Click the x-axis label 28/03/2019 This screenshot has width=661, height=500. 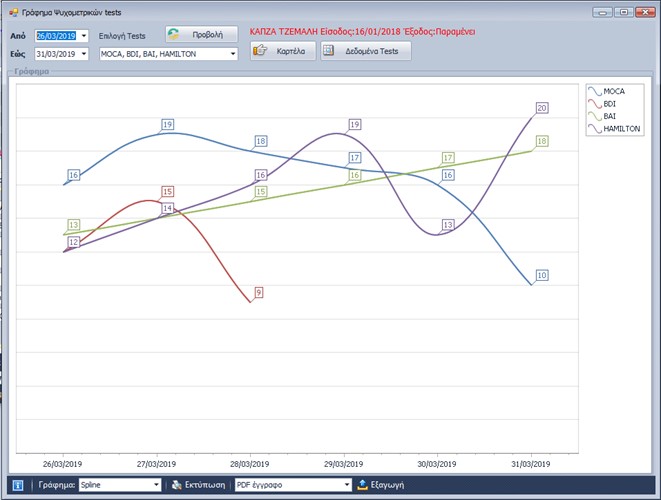(x=250, y=465)
